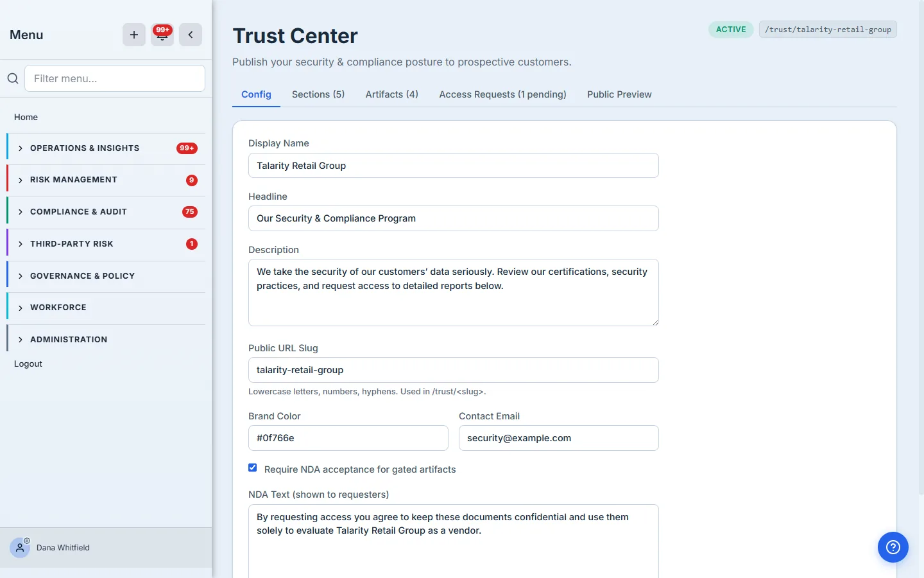
Task: Click the Display Name input field
Action: 454,166
